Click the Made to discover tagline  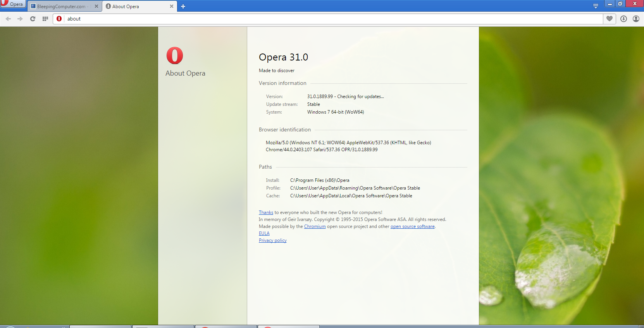[x=277, y=71]
